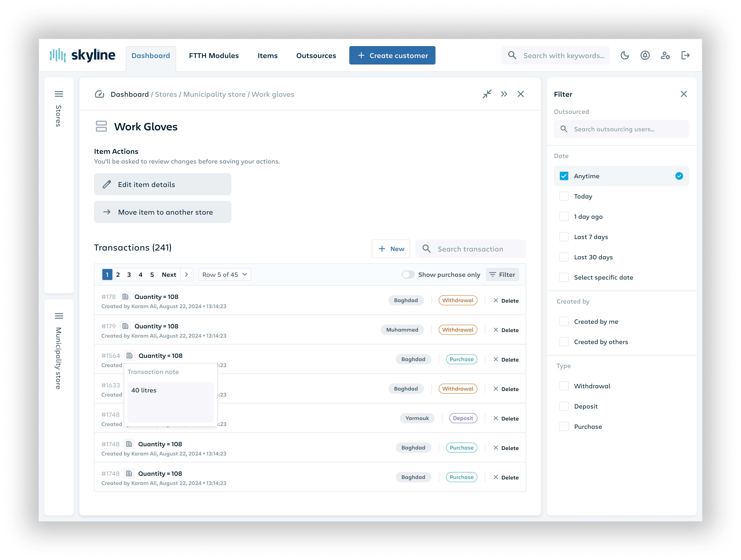Open Stores sidebar hamburger menu
This screenshot has width=741, height=560.
click(59, 94)
